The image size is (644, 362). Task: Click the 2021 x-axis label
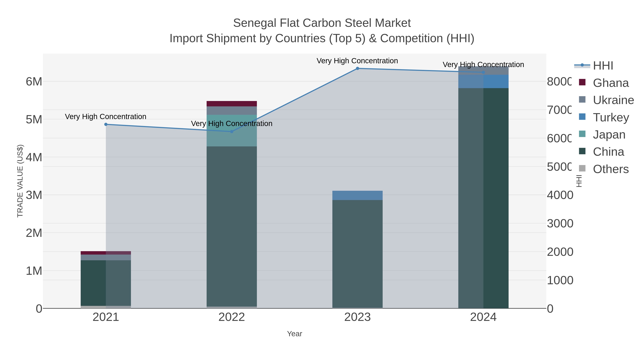[106, 317]
